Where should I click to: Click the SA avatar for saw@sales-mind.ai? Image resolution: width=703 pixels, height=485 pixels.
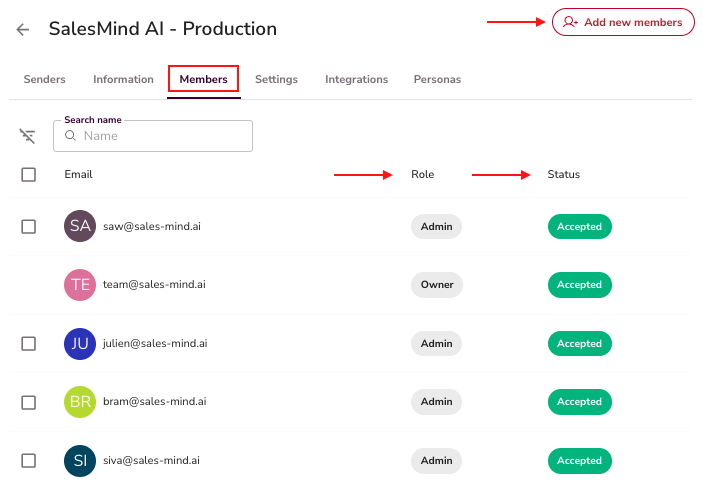[80, 226]
